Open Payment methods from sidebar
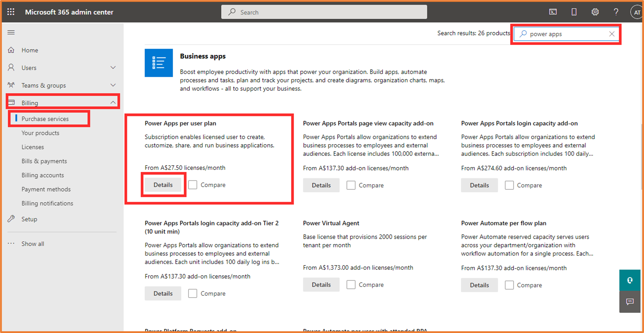Screen dimensions: 644x333 [x=46, y=189]
